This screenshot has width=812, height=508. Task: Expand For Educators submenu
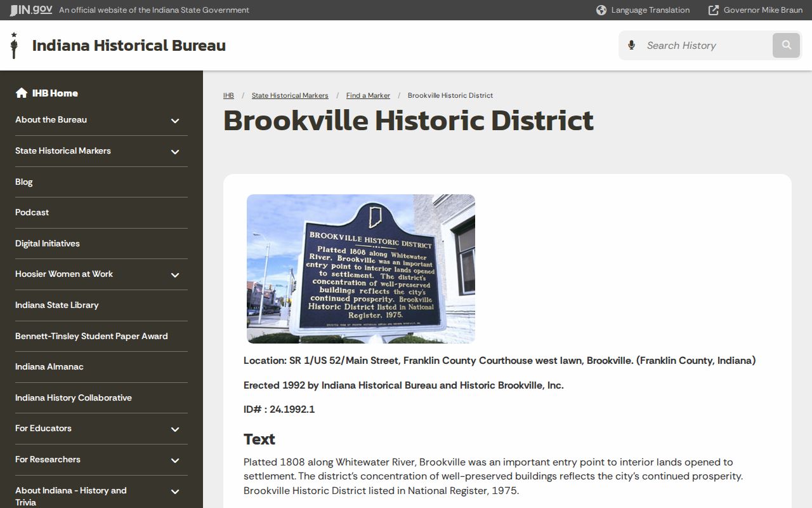[175, 429]
